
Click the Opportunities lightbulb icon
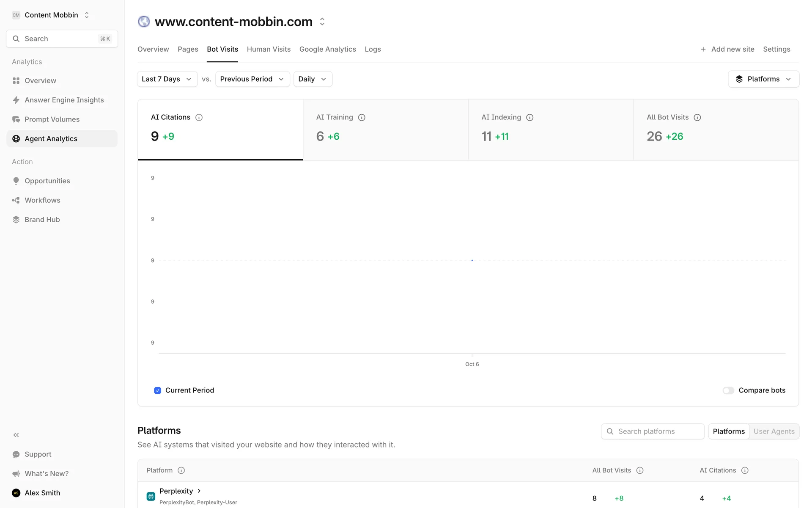point(16,181)
